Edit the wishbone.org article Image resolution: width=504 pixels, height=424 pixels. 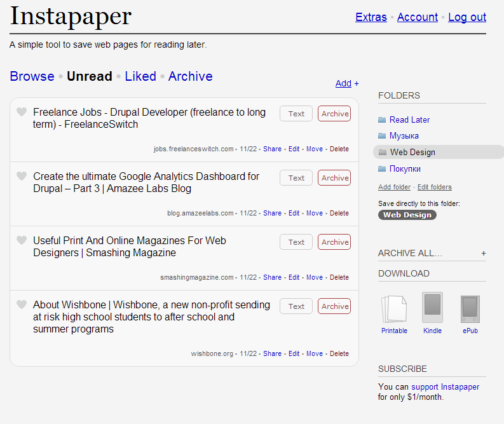click(x=294, y=353)
